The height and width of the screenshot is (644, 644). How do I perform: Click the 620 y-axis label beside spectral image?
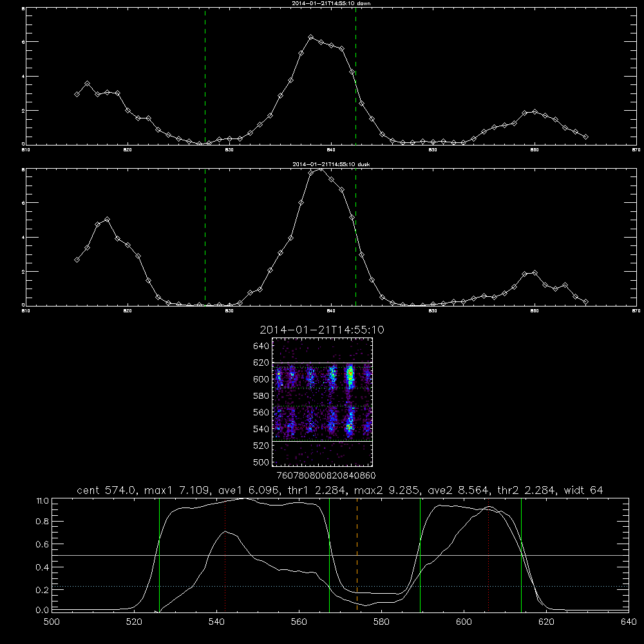coord(261,363)
